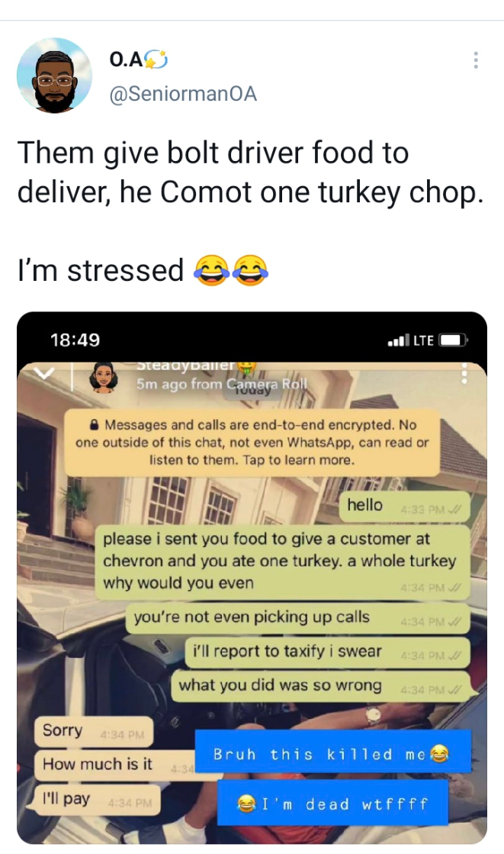504x854 pixels.
Task: Select the "i'll report to taxify i swear" message
Action: pyautogui.click(x=327, y=652)
